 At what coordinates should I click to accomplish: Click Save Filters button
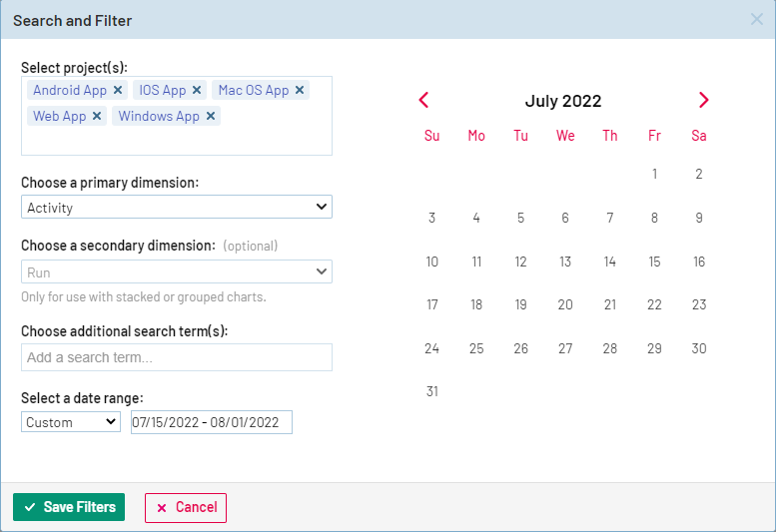coord(69,507)
